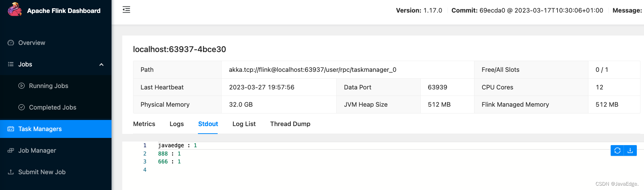The image size is (644, 190).
Task: Click the Running Jobs play icon
Action: click(22, 86)
